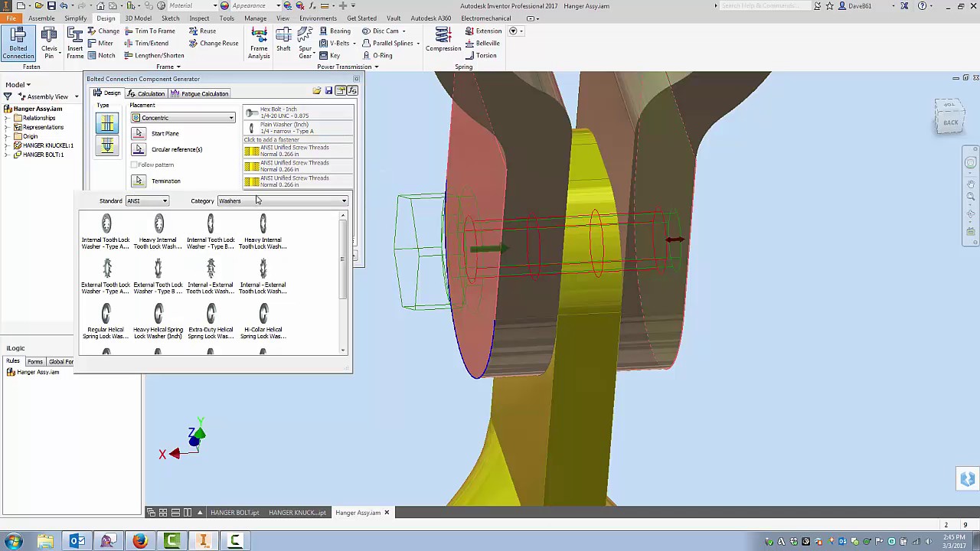
Task: Select the Spur Gear tool
Action: pyautogui.click(x=305, y=43)
